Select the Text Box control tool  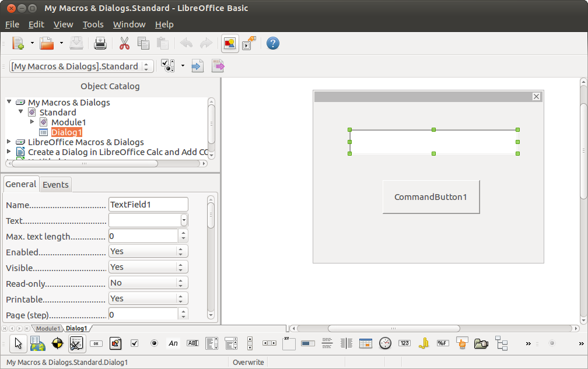tap(192, 343)
